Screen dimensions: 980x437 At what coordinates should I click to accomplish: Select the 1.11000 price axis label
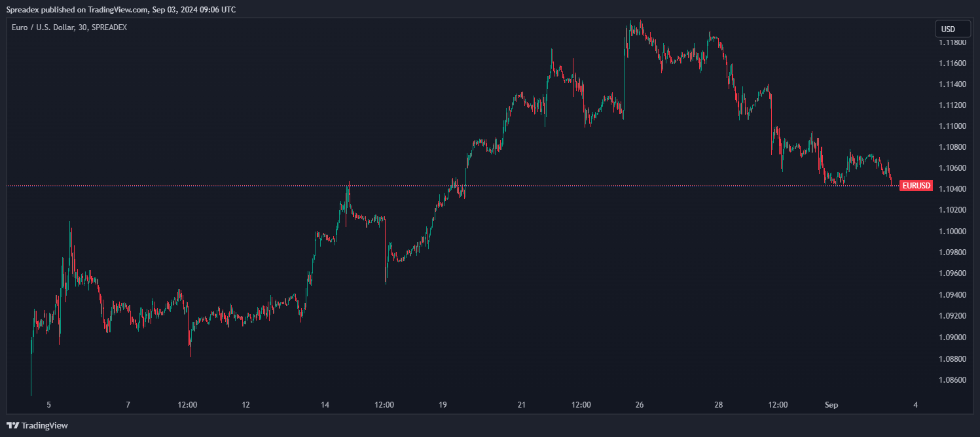coord(953,126)
